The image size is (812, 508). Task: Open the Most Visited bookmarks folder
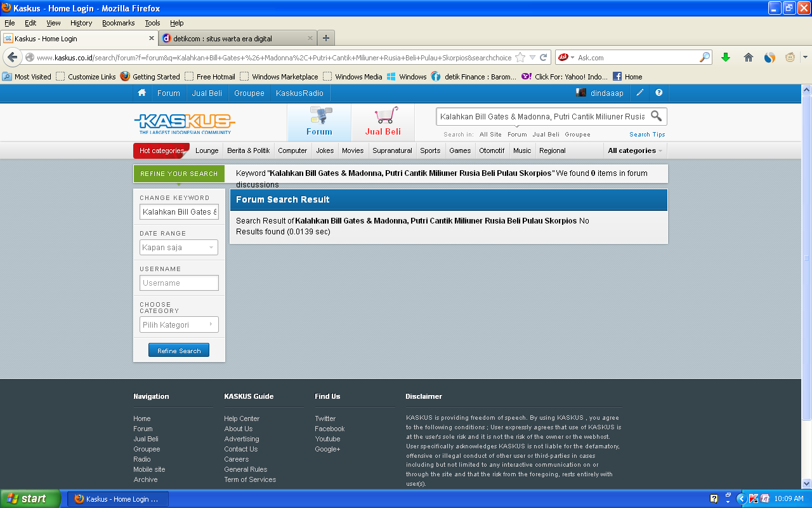point(27,77)
